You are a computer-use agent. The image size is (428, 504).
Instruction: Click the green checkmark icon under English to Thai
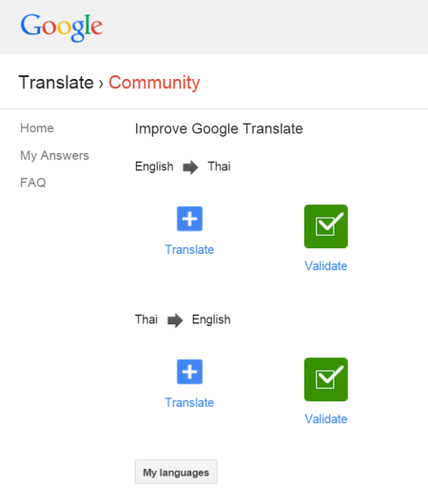[x=325, y=226]
